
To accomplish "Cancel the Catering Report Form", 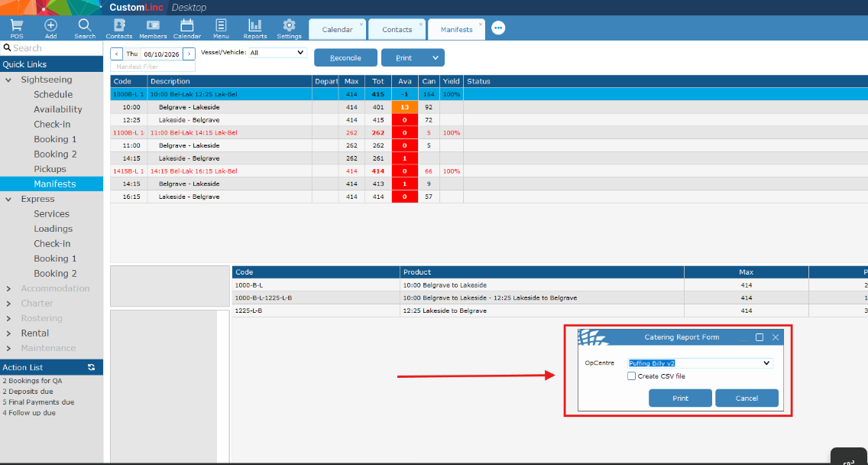I will (x=747, y=398).
